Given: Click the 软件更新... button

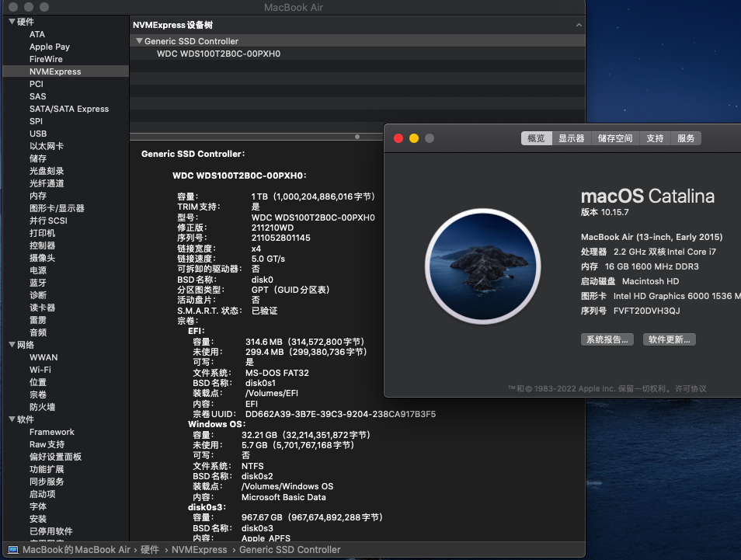Looking at the screenshot, I should pyautogui.click(x=670, y=339).
